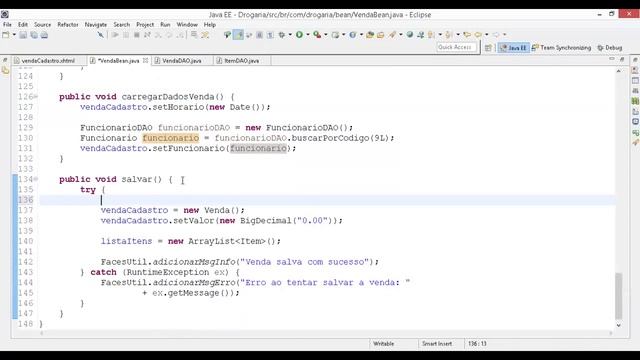The image size is (640, 360).
Task: Open the Run dropdown arrow
Action: [x=308, y=35]
